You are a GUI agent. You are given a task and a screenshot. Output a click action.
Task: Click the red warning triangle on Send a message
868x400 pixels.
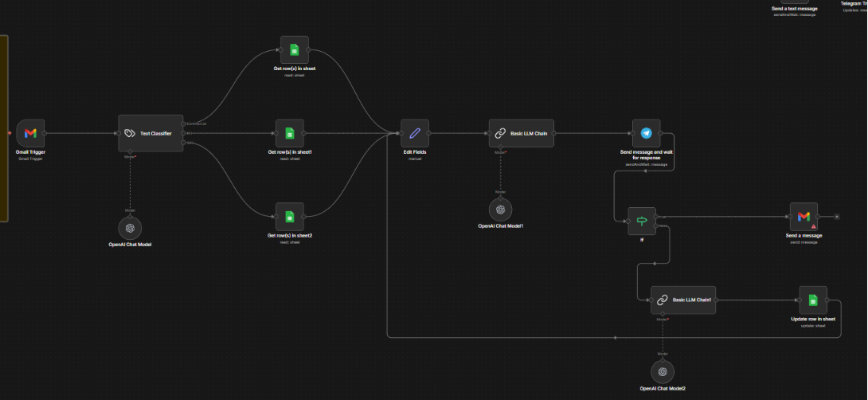point(813,226)
